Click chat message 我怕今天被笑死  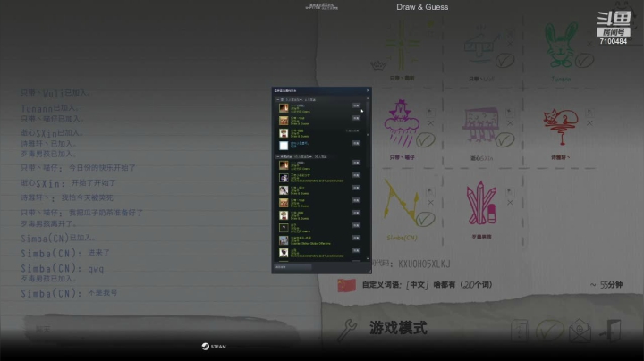[87, 197]
